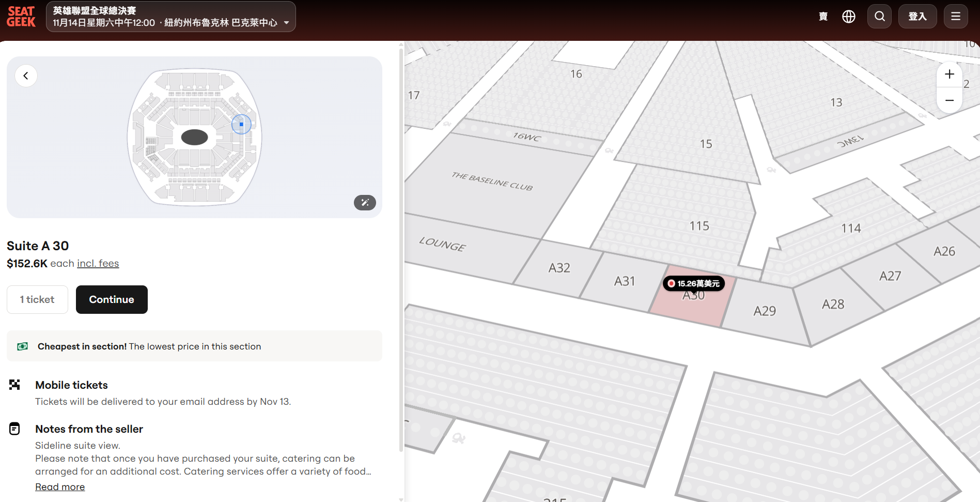Select section 16 on the map
980x502 pixels.
tap(576, 74)
